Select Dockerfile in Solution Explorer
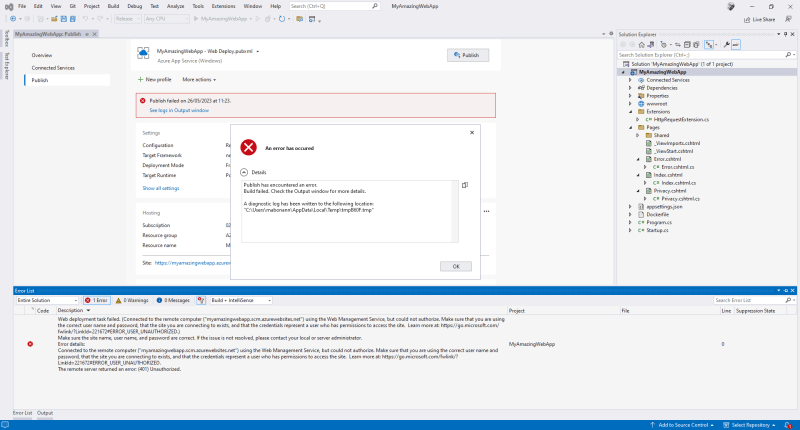The height and width of the screenshot is (430, 800). [658, 215]
